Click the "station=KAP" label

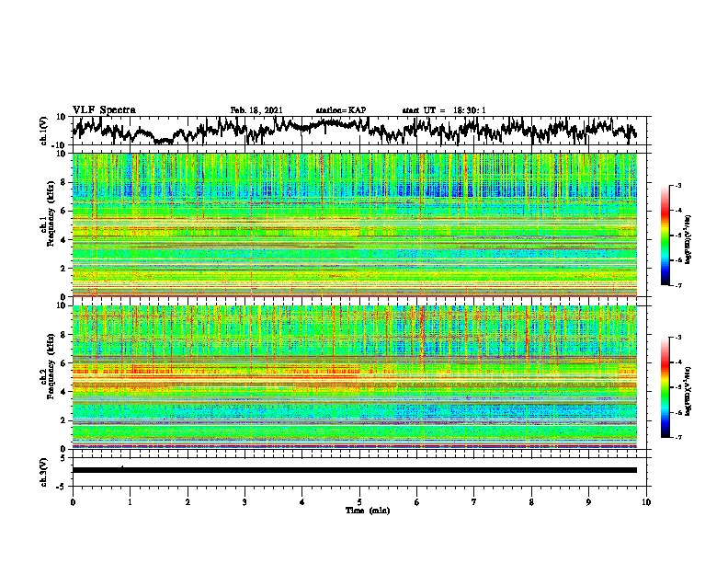pyautogui.click(x=341, y=110)
